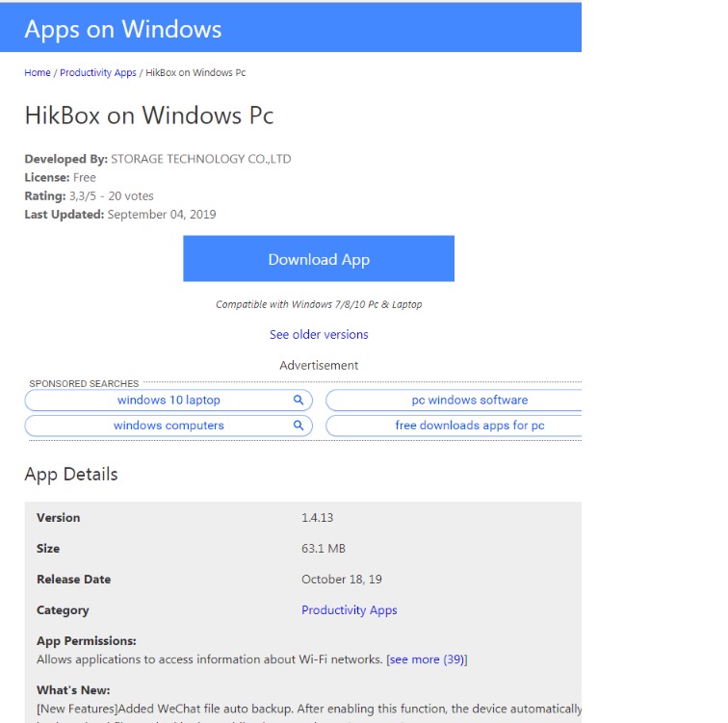Go to the Home breadcrumb link

[38, 73]
